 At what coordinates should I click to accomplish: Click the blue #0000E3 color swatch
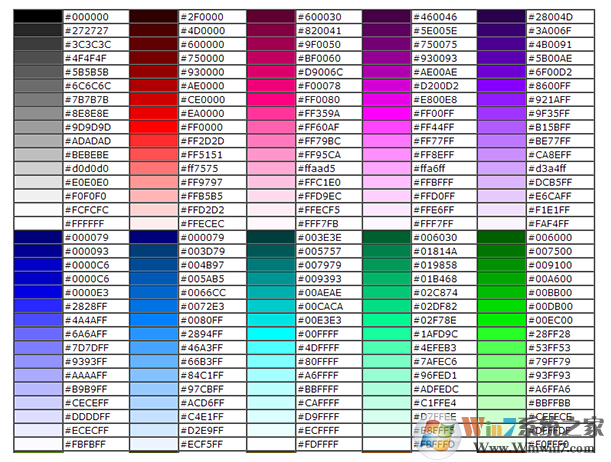(x=38, y=291)
